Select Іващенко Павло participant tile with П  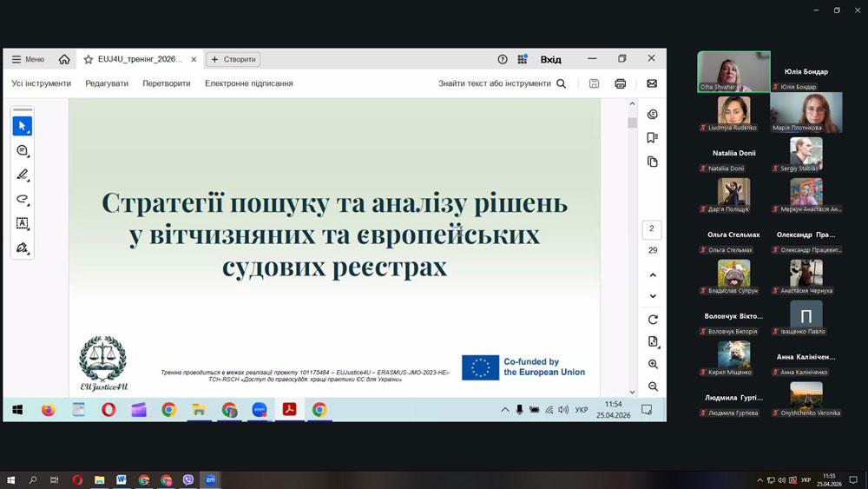[x=806, y=316]
